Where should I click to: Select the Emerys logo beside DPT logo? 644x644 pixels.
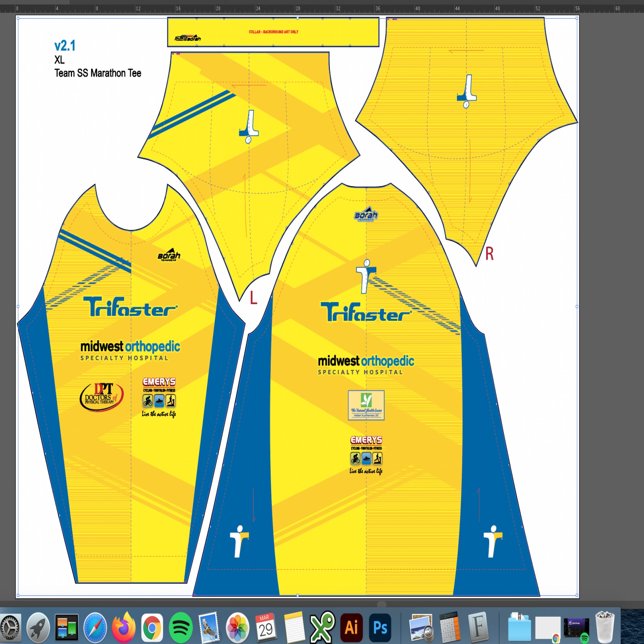click(x=159, y=397)
